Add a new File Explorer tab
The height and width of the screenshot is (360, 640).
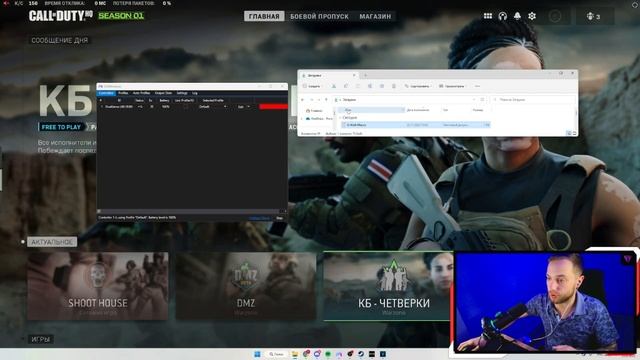365,76
